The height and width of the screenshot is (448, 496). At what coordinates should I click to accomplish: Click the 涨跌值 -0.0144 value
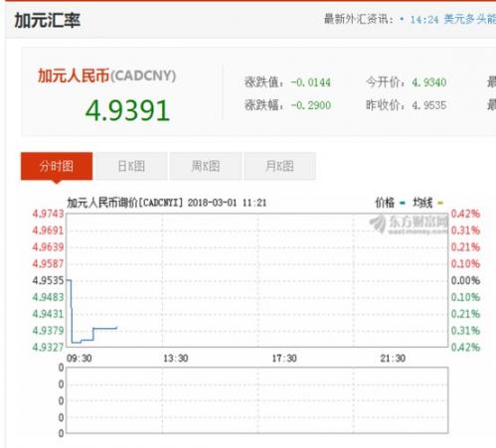[x=311, y=82]
